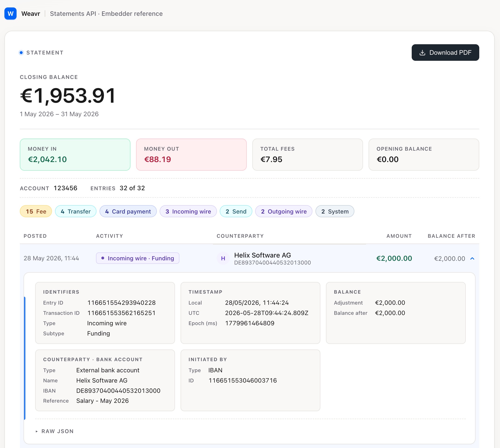This screenshot has width=500, height=448.
Task: Click the posted date 28 May 2026, 11:44
Action: [51, 258]
